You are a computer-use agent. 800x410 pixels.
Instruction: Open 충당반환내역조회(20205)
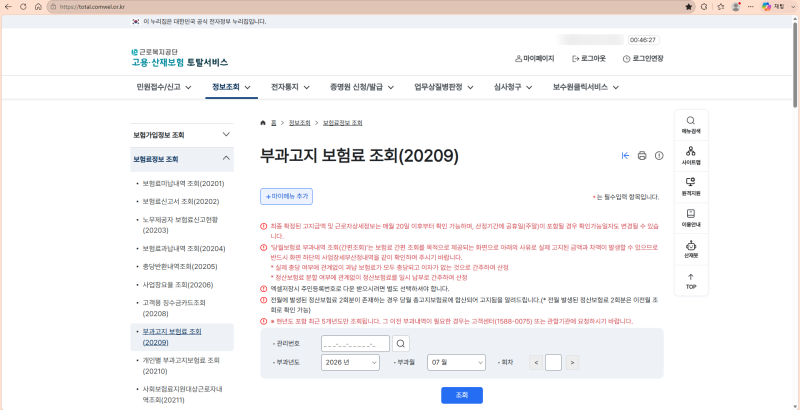(180, 266)
